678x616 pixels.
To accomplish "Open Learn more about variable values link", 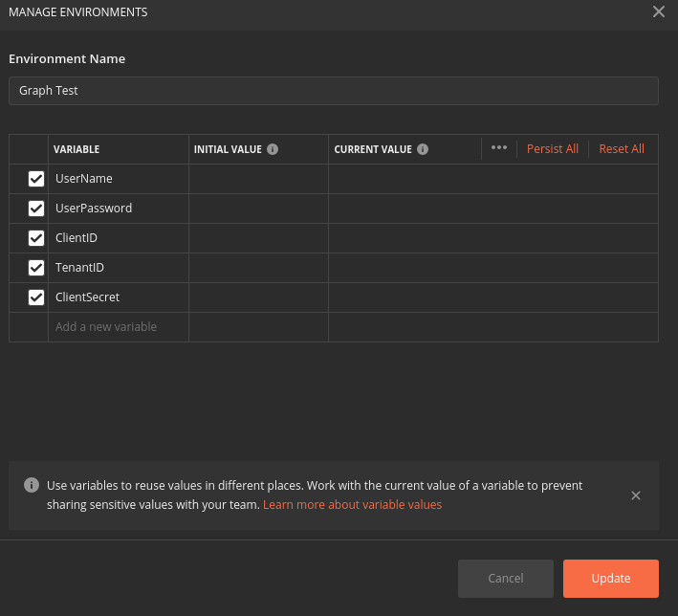I will click(352, 504).
